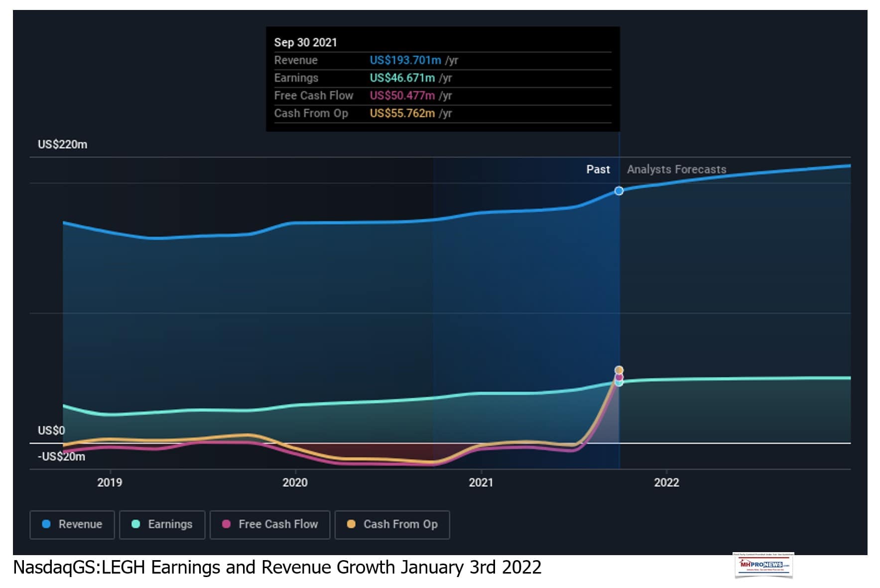Image resolution: width=880 pixels, height=588 pixels.
Task: Click the US$46.671m earnings value
Action: pos(402,78)
